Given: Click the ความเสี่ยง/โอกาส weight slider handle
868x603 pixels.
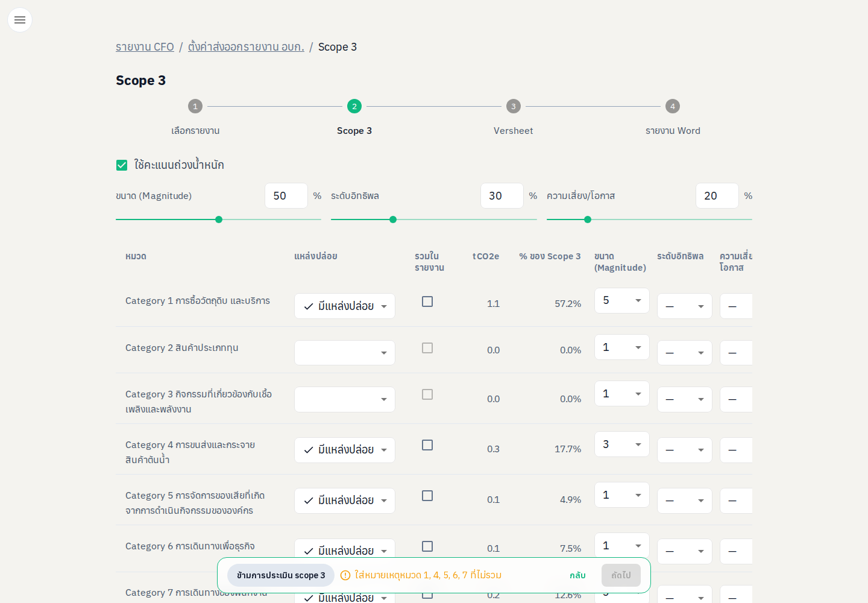Looking at the screenshot, I should click(588, 219).
